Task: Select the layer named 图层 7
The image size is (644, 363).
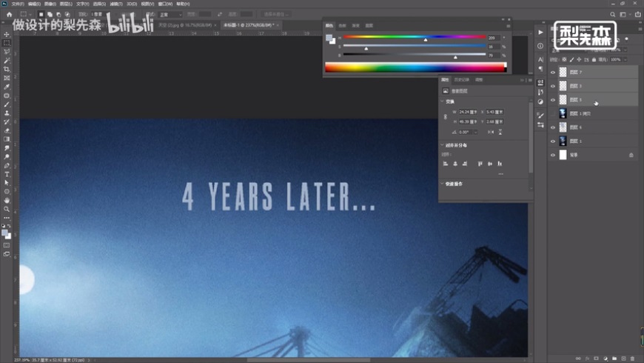Action: point(576,73)
